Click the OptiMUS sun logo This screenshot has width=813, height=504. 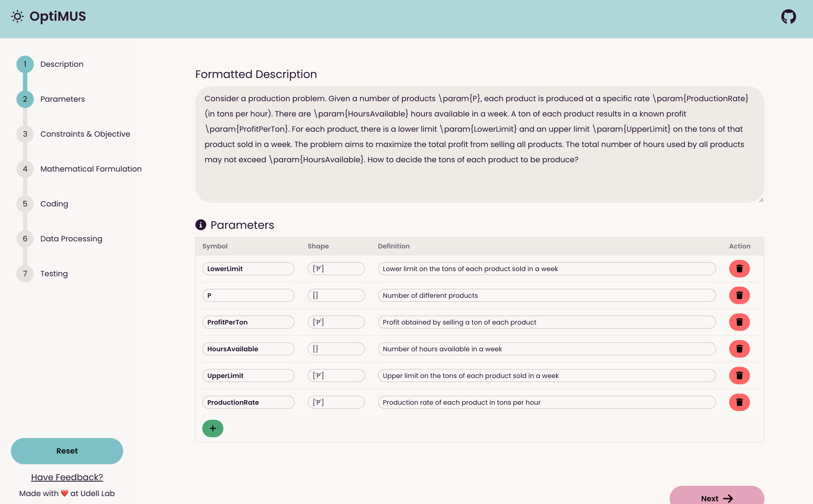[17, 16]
